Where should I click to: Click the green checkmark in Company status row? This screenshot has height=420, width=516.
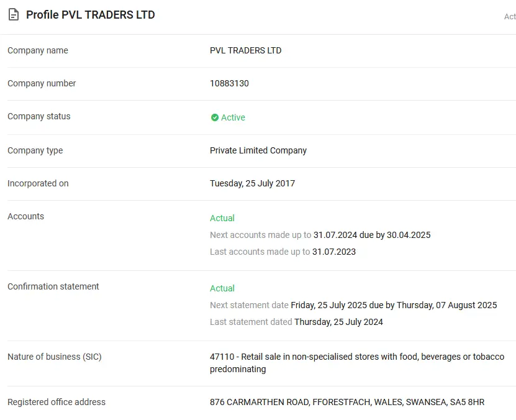click(x=215, y=117)
